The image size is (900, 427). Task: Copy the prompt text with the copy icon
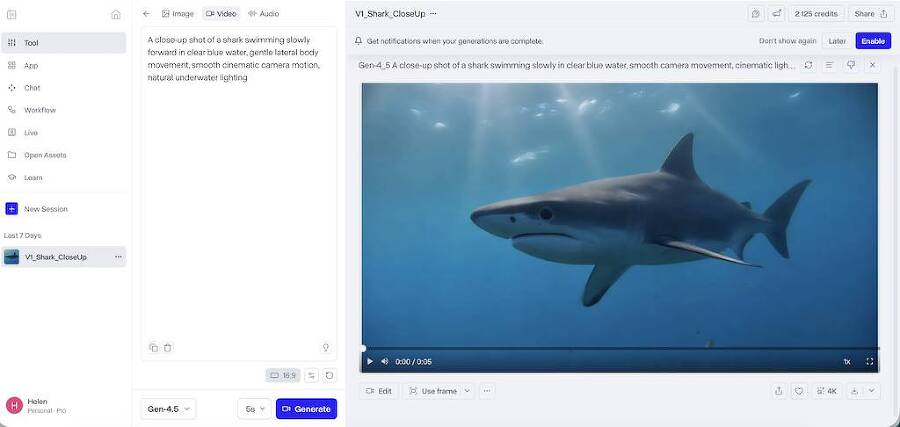pos(153,347)
